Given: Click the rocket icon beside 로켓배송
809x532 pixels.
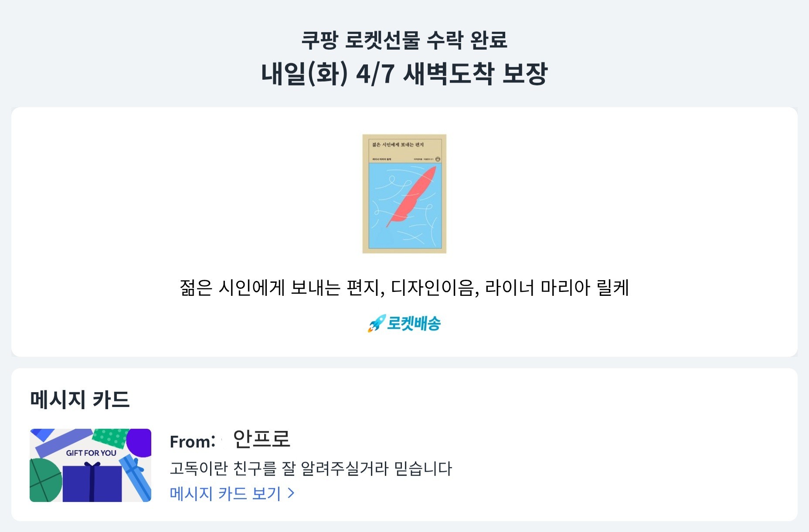Looking at the screenshot, I should (376, 323).
